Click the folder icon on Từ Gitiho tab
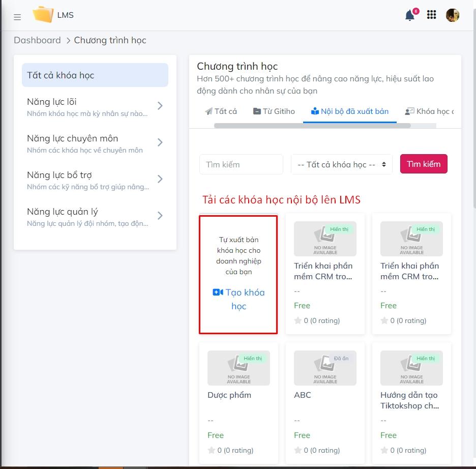476x469 pixels. point(258,111)
